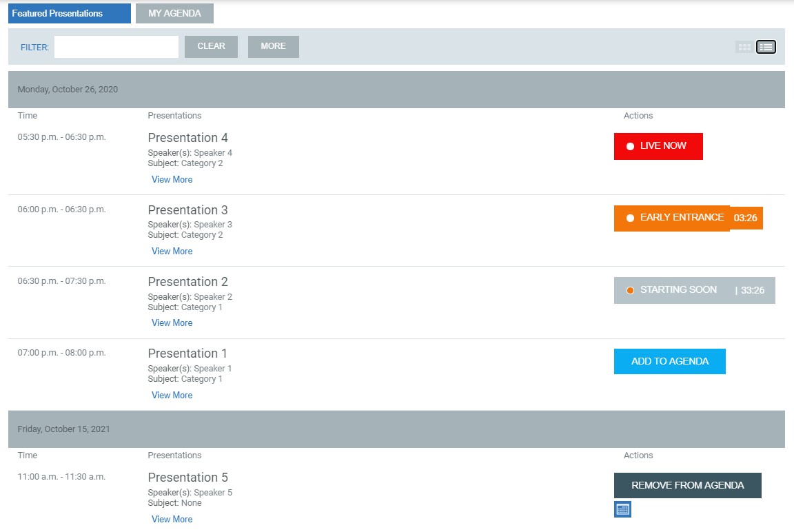
Task: Select Subject: Category 2 under Presentation 3
Action: (x=185, y=235)
